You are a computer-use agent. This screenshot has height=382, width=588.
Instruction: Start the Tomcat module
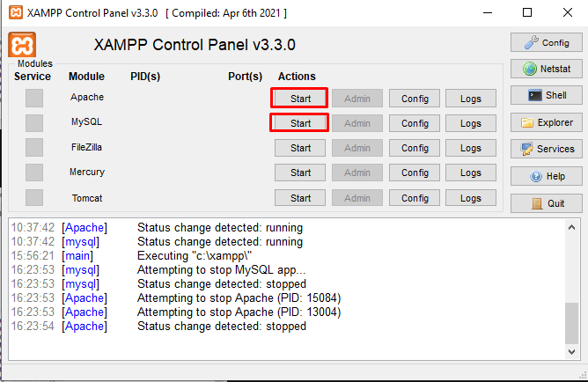click(x=299, y=197)
